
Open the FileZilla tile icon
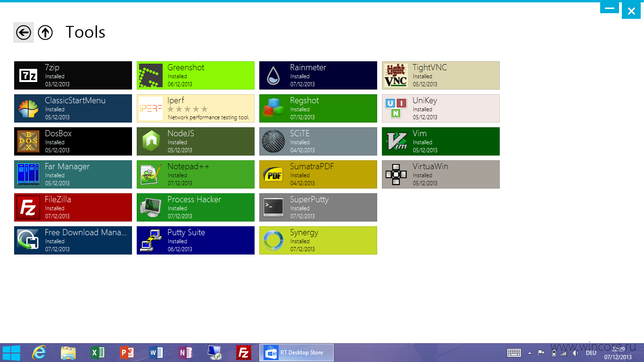pos(28,207)
